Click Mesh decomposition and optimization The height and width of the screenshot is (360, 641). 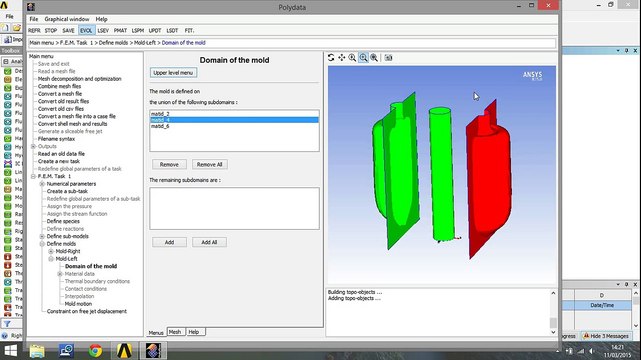[x=79, y=79]
